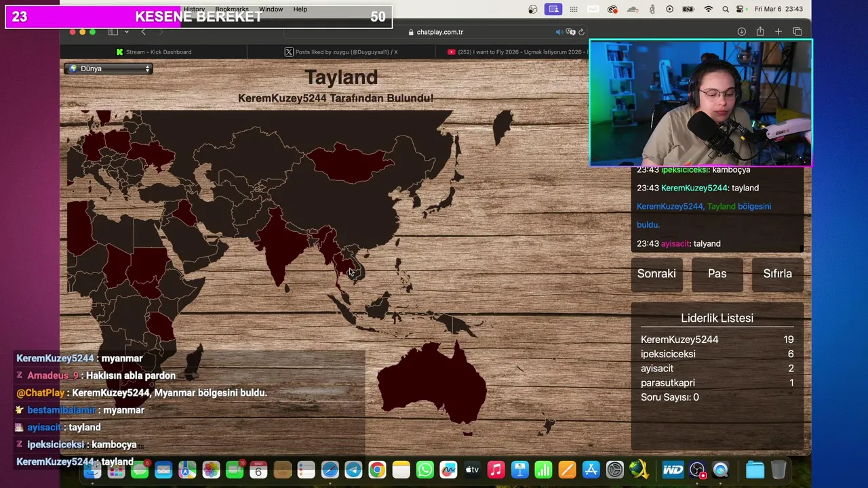Click the Tayland title heading

click(341, 77)
